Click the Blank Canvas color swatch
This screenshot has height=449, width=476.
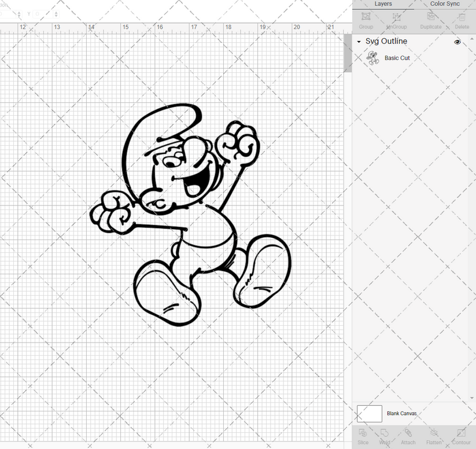(370, 414)
